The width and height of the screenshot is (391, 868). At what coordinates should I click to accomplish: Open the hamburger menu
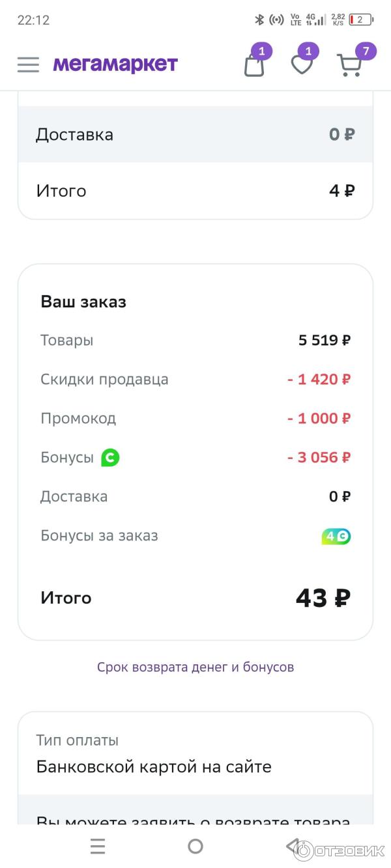[28, 64]
